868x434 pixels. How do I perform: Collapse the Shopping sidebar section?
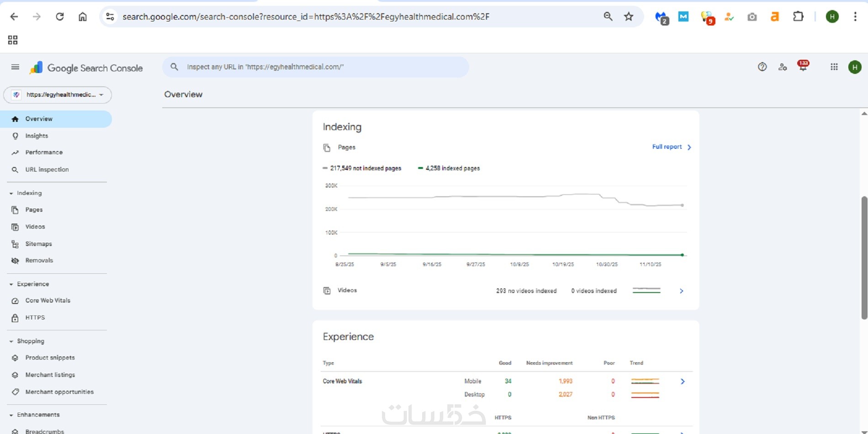pyautogui.click(x=11, y=341)
